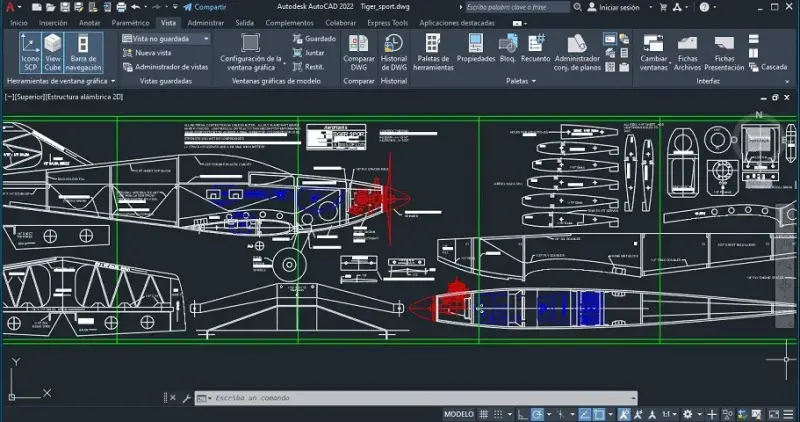Open Paletas de herramientas
This screenshot has width=800, height=422.
433,53
